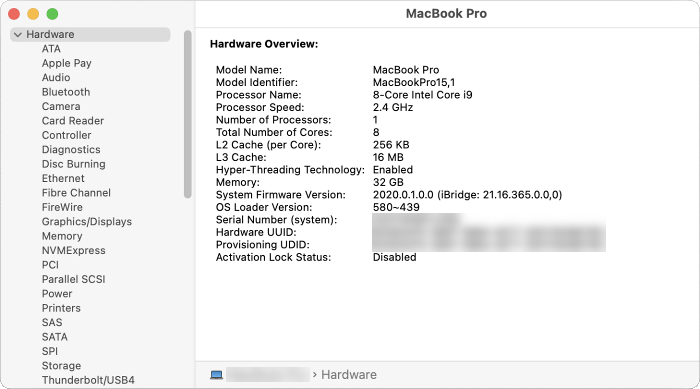Select the MacBookPro15,1 model identifier value
Viewport: 700px width, 389px height.
[414, 82]
